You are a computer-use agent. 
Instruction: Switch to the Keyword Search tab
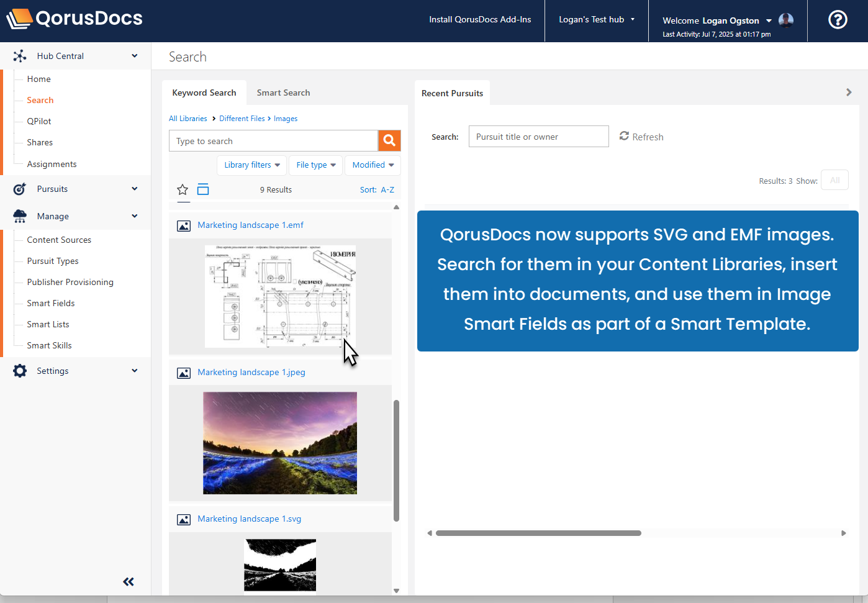(x=204, y=93)
